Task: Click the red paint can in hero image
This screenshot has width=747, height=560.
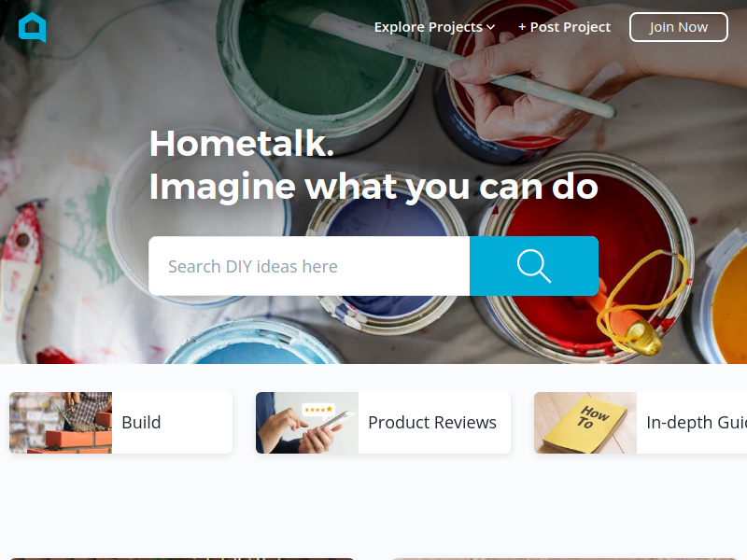Action: [x=584, y=258]
